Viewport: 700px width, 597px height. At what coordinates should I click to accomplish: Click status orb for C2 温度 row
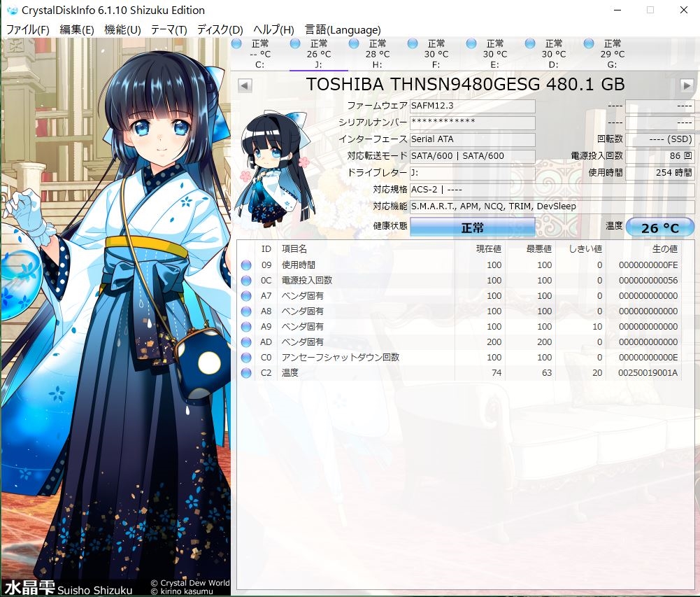pos(246,373)
